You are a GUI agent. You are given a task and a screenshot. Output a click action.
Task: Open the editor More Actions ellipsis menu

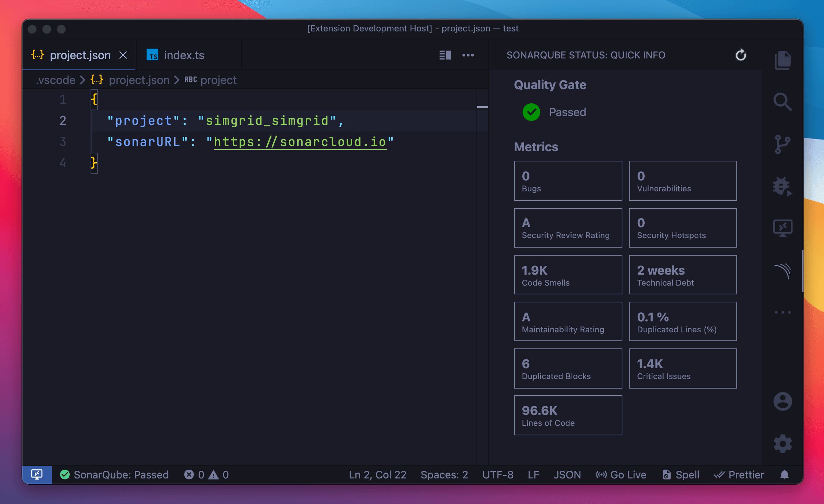coord(468,55)
